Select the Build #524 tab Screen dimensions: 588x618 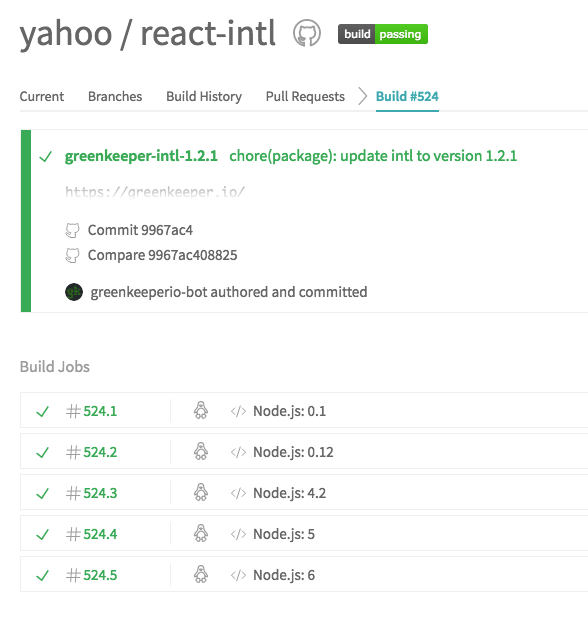[x=407, y=97]
